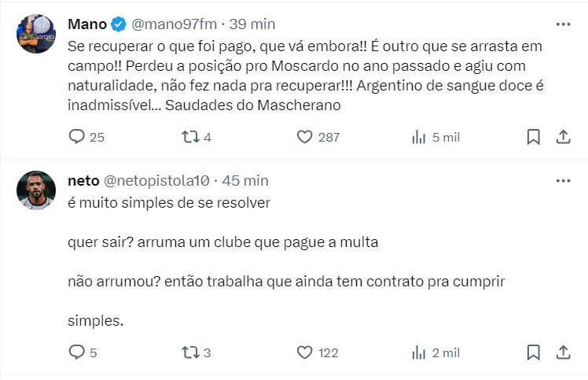This screenshot has width=588, height=380.
Task: Open Mano's profile picture
Action: tap(36, 34)
